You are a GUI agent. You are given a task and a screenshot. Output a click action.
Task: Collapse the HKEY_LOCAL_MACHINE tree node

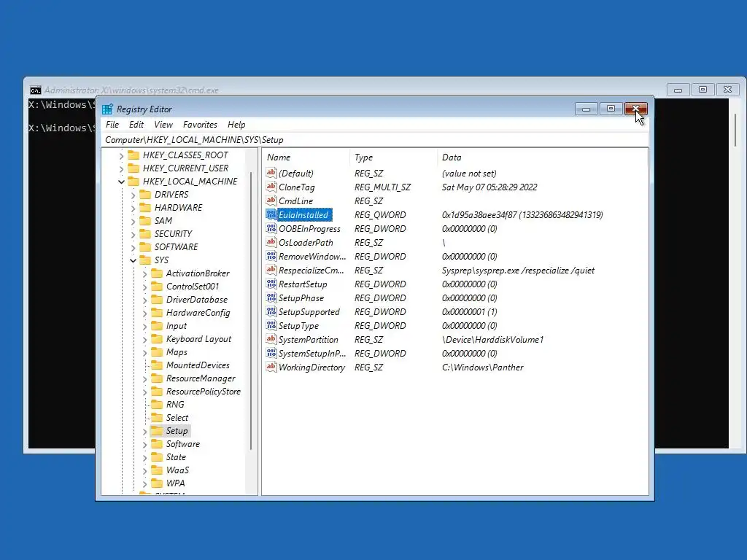[x=122, y=182]
